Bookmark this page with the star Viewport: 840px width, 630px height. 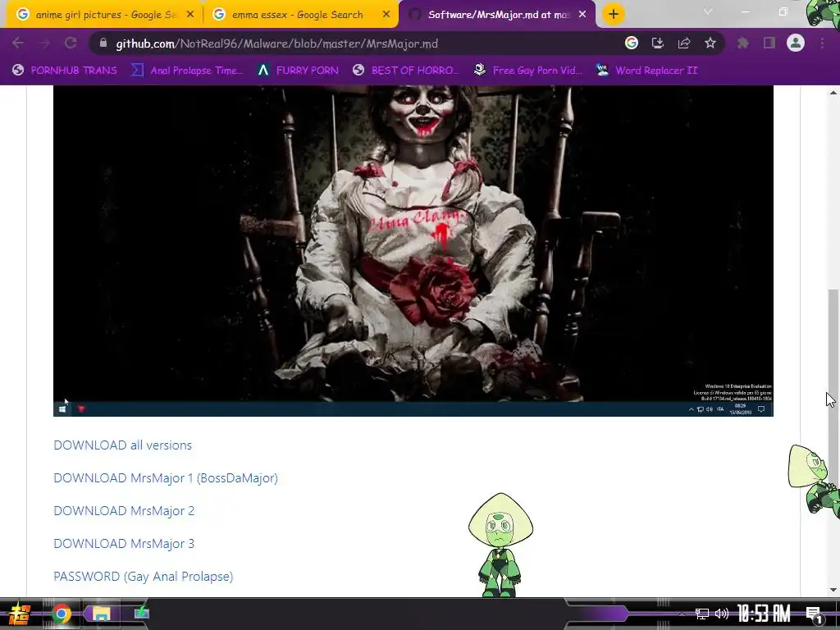coord(710,43)
